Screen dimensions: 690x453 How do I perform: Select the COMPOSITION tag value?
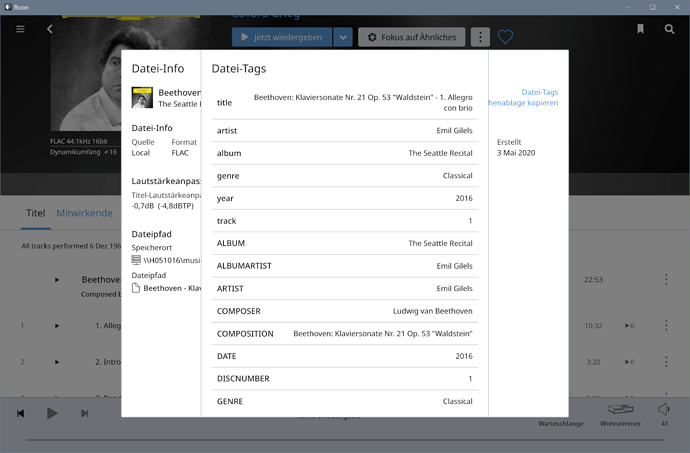(383, 334)
